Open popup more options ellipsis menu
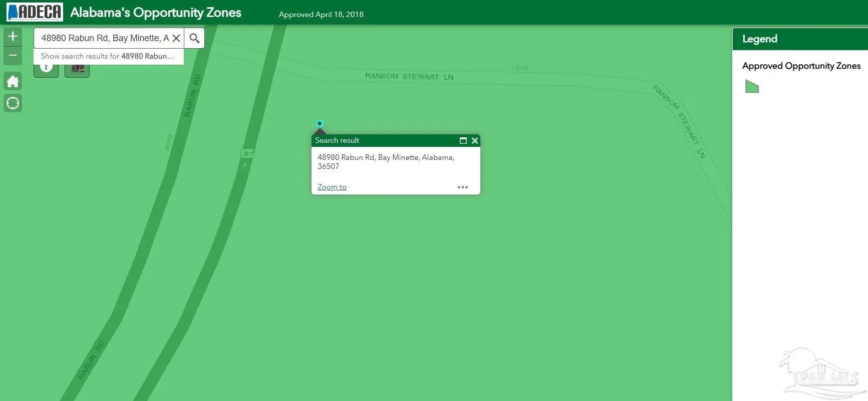 (x=462, y=187)
